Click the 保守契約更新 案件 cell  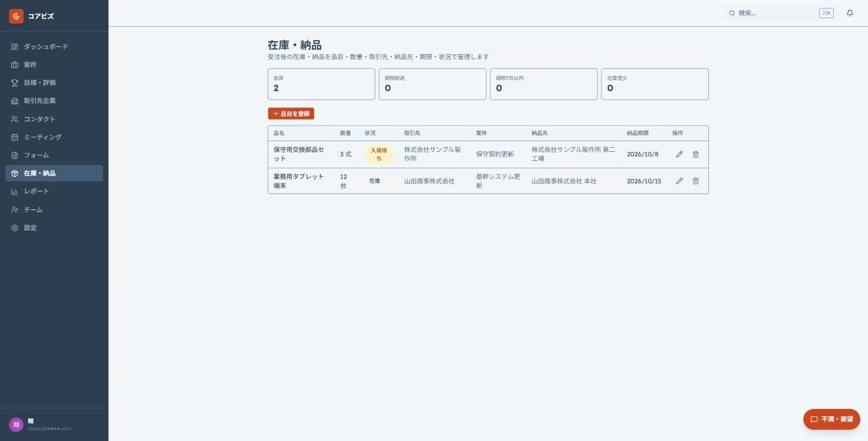(495, 154)
